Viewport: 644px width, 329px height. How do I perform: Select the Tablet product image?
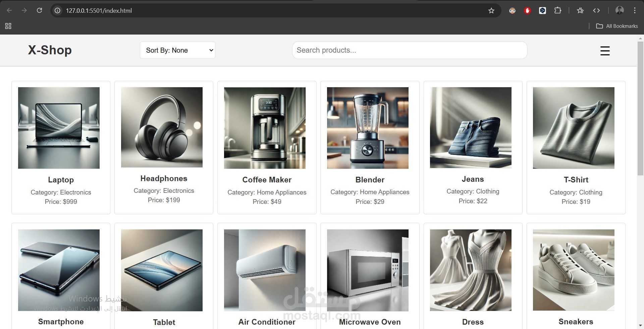[x=162, y=270]
